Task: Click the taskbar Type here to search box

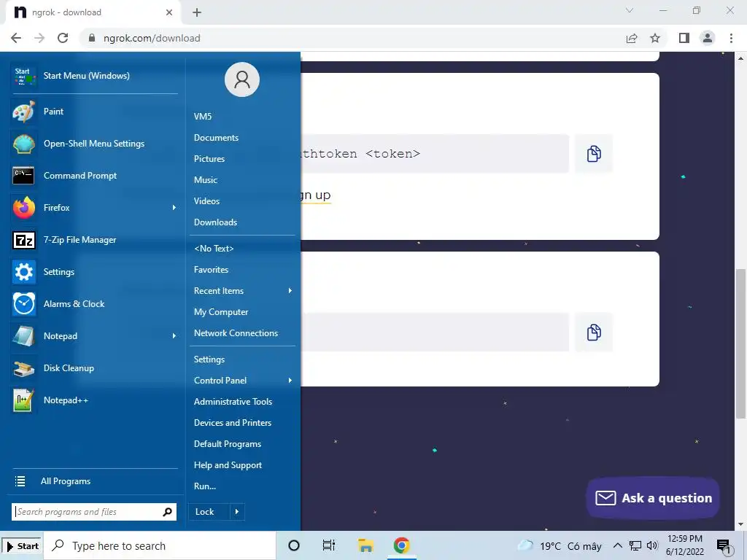Action: (160, 546)
